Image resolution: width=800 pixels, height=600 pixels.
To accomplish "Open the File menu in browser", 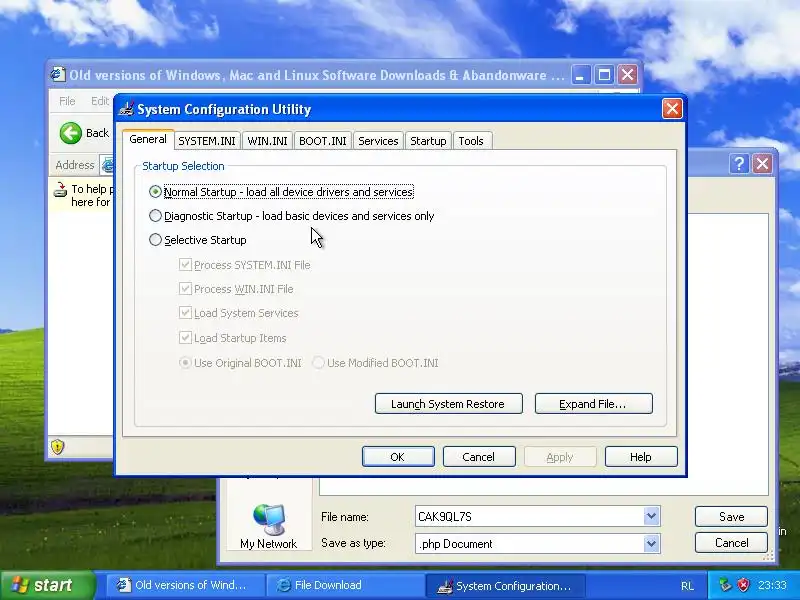I will pyautogui.click(x=67, y=101).
